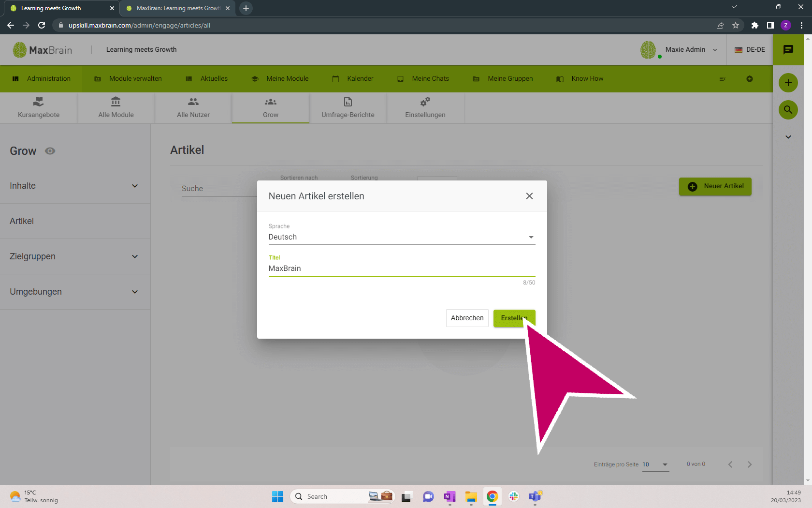Open the Einstellungen tab
The image size is (812, 508).
425,108
